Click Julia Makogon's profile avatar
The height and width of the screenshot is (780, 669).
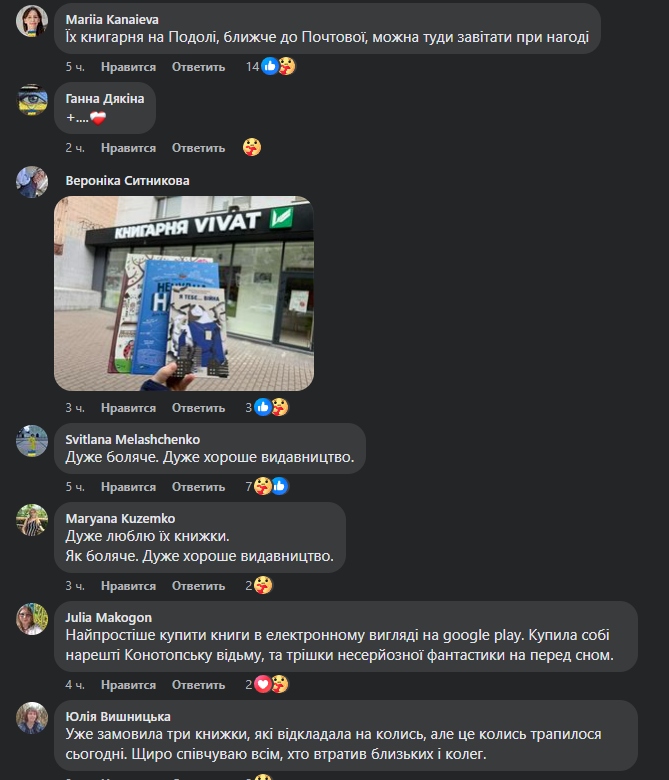point(32,619)
